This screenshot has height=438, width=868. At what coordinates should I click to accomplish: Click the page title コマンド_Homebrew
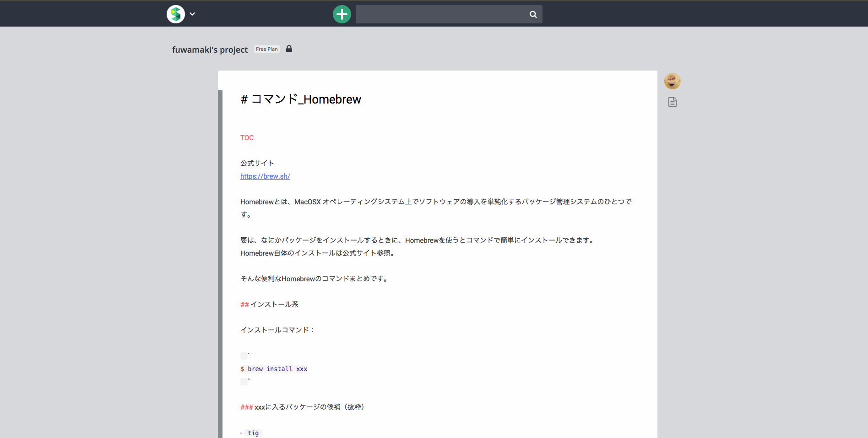coord(301,99)
